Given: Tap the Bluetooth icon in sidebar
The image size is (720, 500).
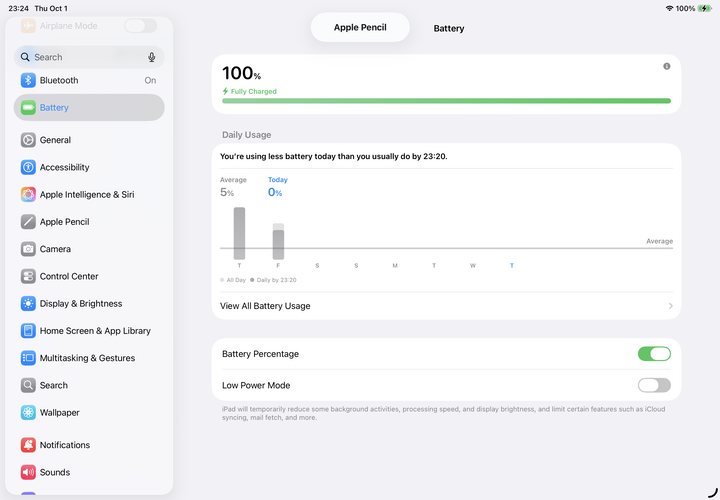Looking at the screenshot, I should click(x=28, y=80).
